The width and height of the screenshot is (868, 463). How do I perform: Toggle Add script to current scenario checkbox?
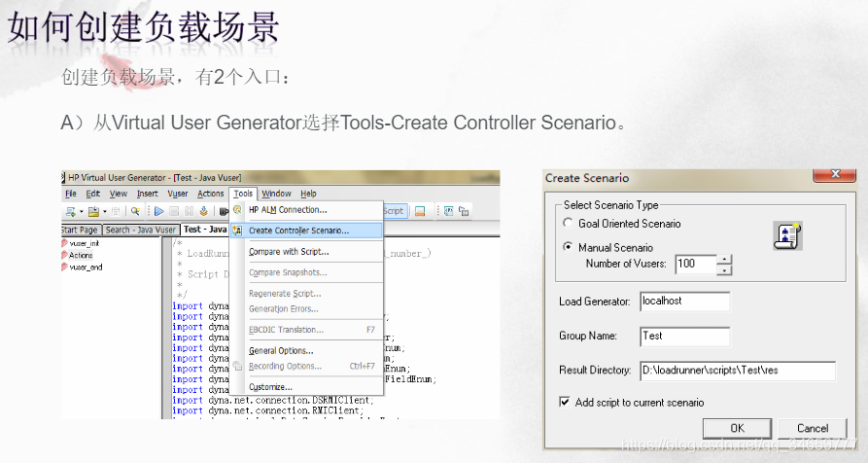tap(565, 402)
